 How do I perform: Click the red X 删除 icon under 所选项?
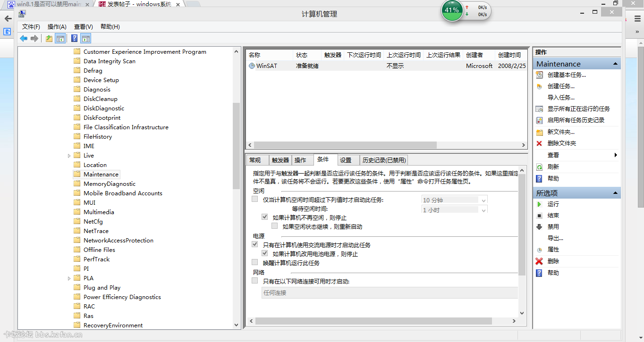click(x=539, y=261)
